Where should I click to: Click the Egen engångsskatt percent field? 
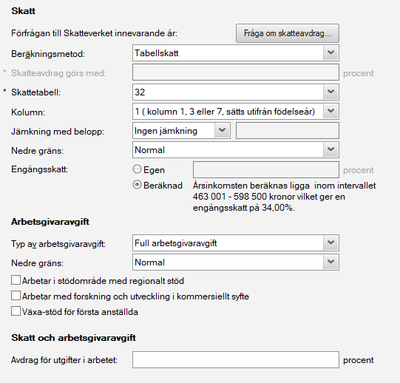click(x=266, y=170)
